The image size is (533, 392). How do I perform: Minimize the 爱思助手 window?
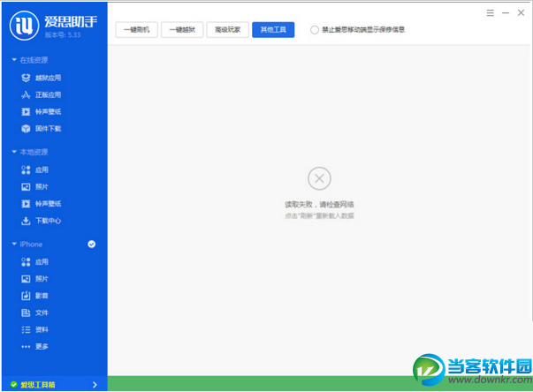pyautogui.click(x=506, y=13)
